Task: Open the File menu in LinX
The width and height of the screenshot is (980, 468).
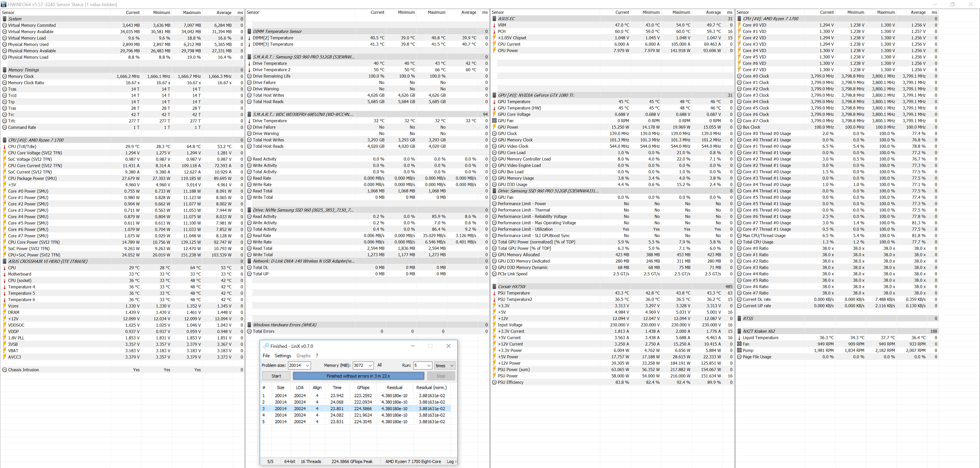Action: point(266,356)
